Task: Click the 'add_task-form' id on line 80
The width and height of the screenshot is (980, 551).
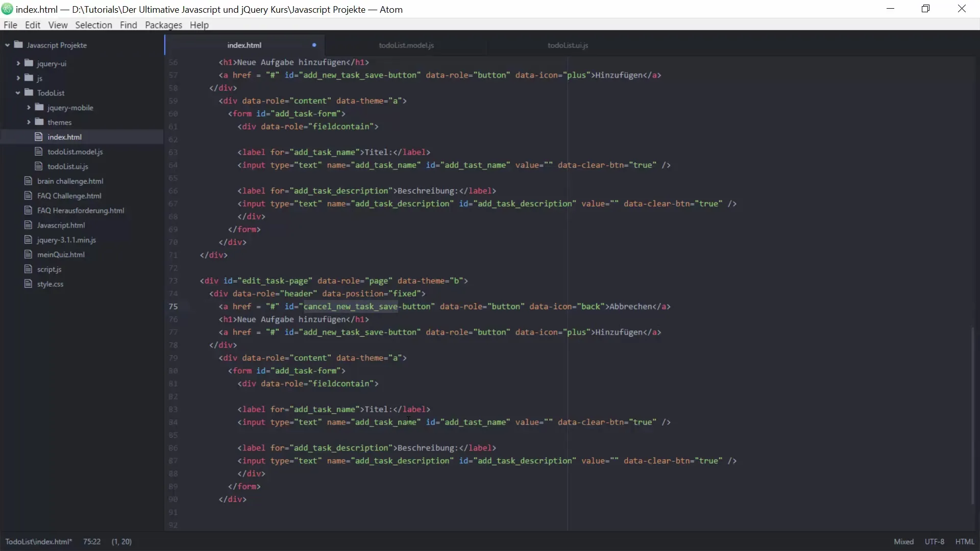Action: (306, 371)
